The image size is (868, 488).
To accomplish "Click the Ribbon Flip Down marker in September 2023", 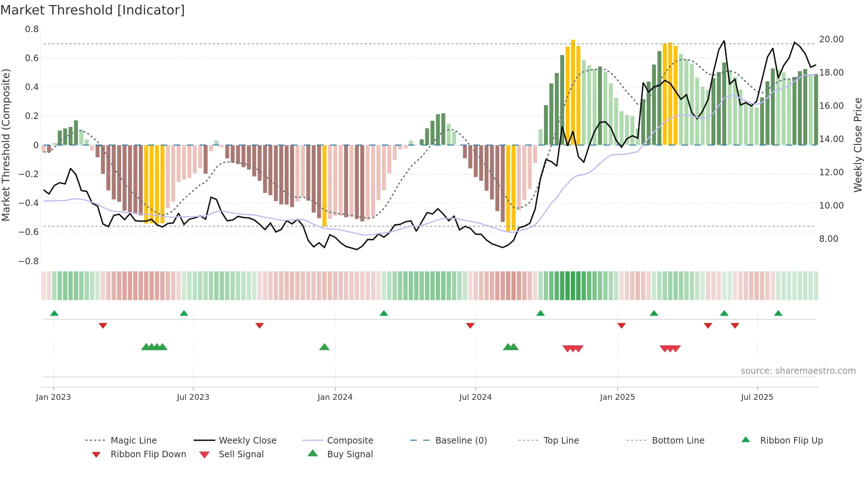I will coord(259,326).
